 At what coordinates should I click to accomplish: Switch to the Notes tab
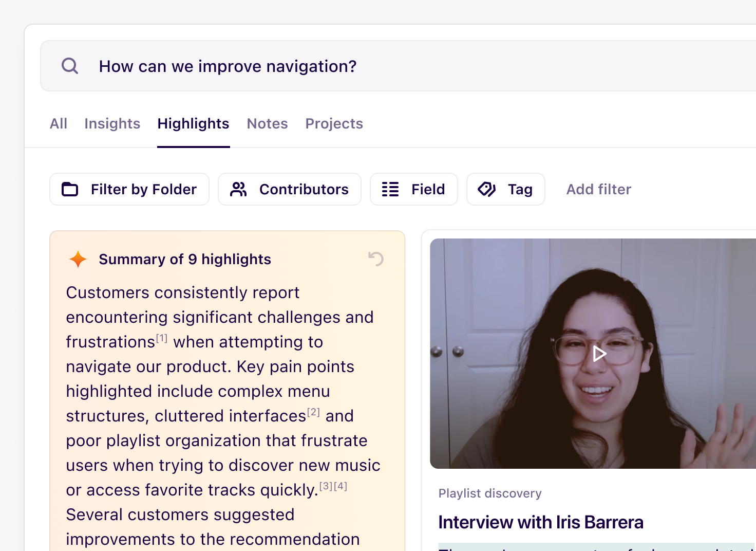coord(267,123)
